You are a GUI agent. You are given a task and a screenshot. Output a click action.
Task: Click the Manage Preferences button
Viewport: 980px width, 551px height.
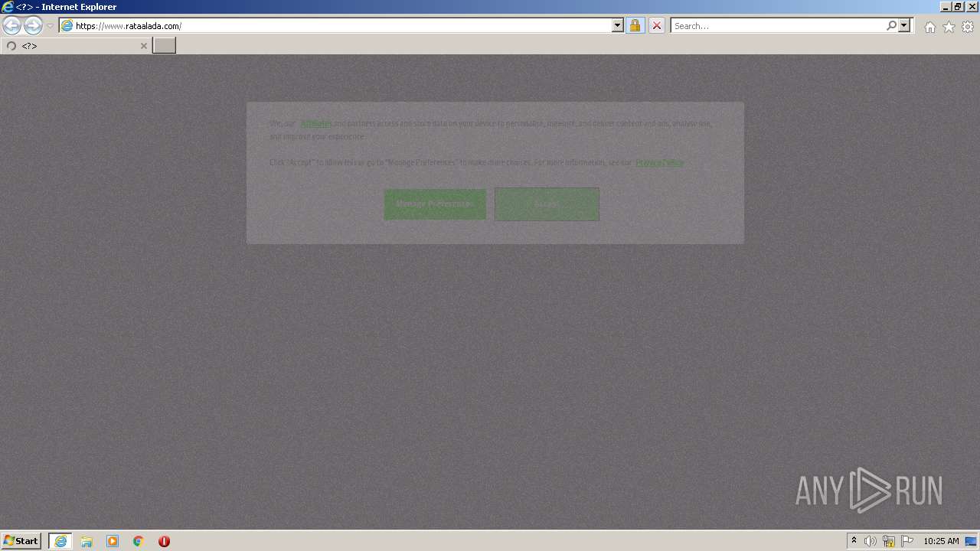click(x=435, y=204)
